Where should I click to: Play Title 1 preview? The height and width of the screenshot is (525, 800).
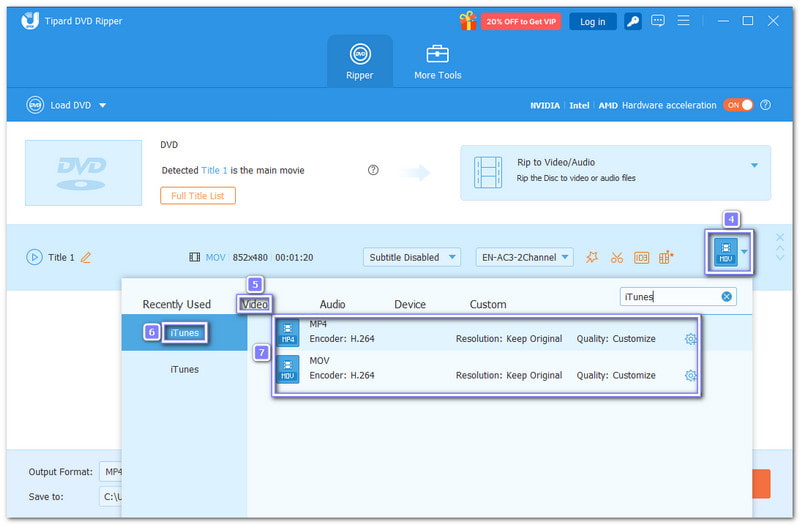tap(34, 257)
